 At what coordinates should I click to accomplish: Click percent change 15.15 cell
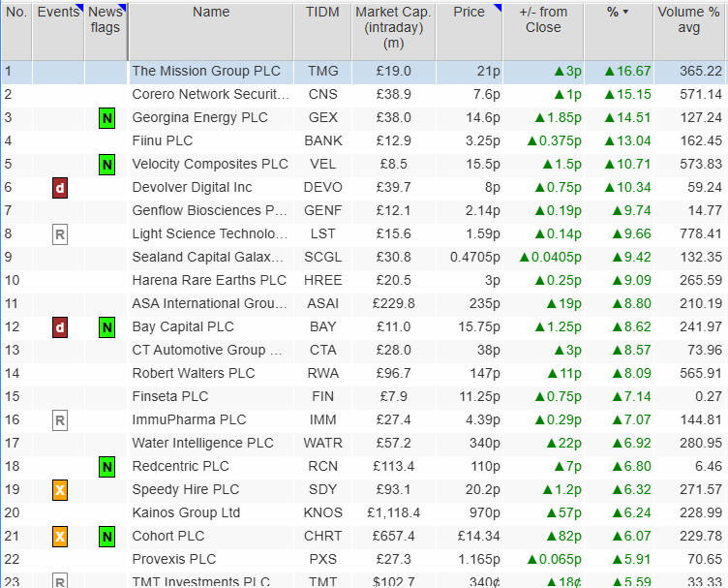coord(619,94)
